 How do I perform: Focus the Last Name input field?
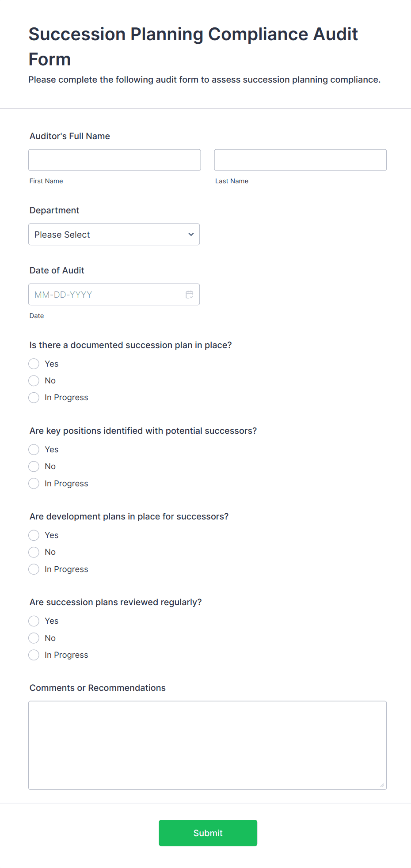(301, 160)
